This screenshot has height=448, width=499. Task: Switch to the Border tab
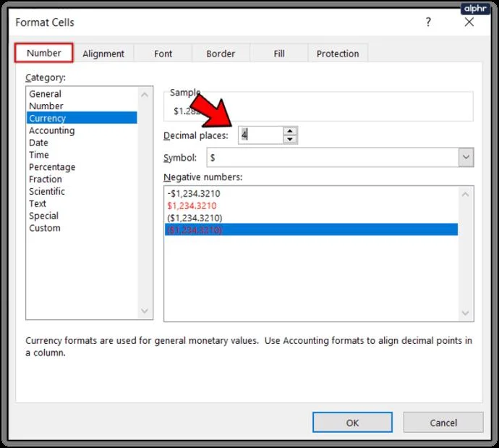coord(221,54)
